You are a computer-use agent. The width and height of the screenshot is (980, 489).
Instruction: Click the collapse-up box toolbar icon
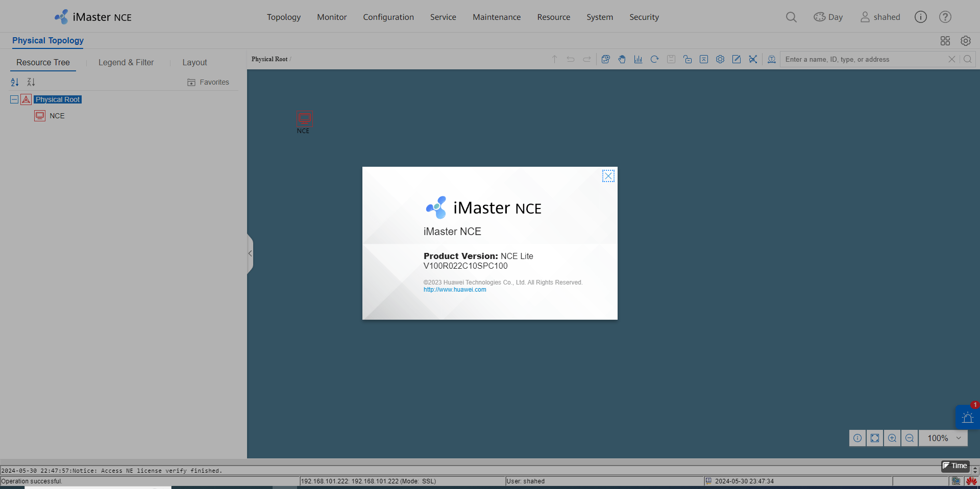pos(704,59)
